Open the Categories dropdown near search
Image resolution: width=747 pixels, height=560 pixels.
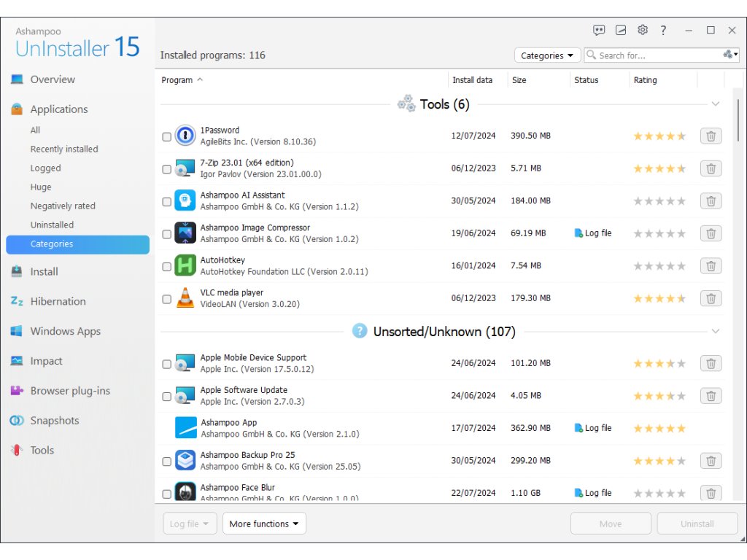(547, 55)
